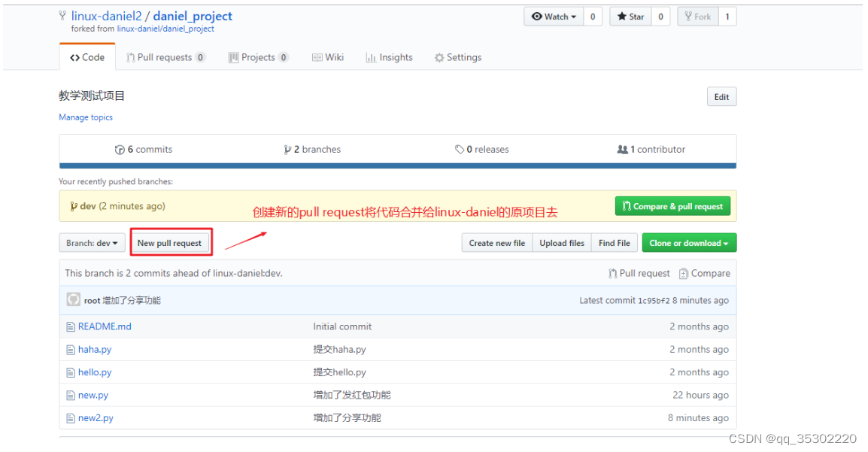The image size is (868, 452).
Task: Click the root author name on latest commit
Action: 92,300
